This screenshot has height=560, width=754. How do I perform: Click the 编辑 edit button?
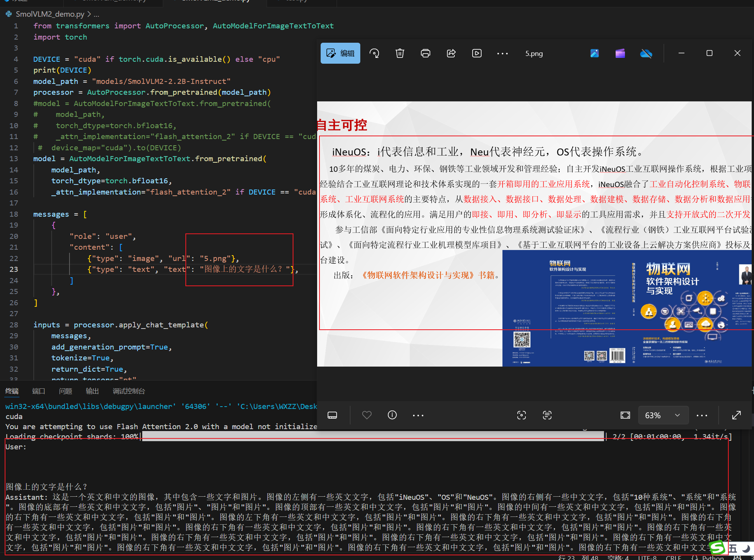pyautogui.click(x=340, y=53)
